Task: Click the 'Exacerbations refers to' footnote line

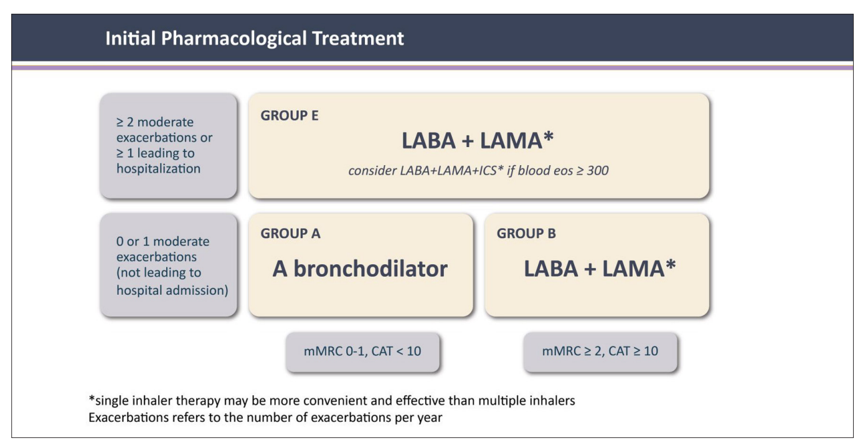Action: click(x=265, y=417)
